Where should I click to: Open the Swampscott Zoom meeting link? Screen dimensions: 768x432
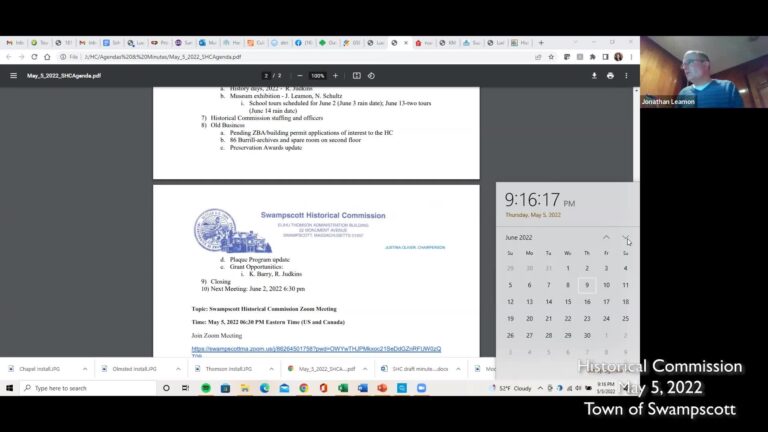point(315,350)
